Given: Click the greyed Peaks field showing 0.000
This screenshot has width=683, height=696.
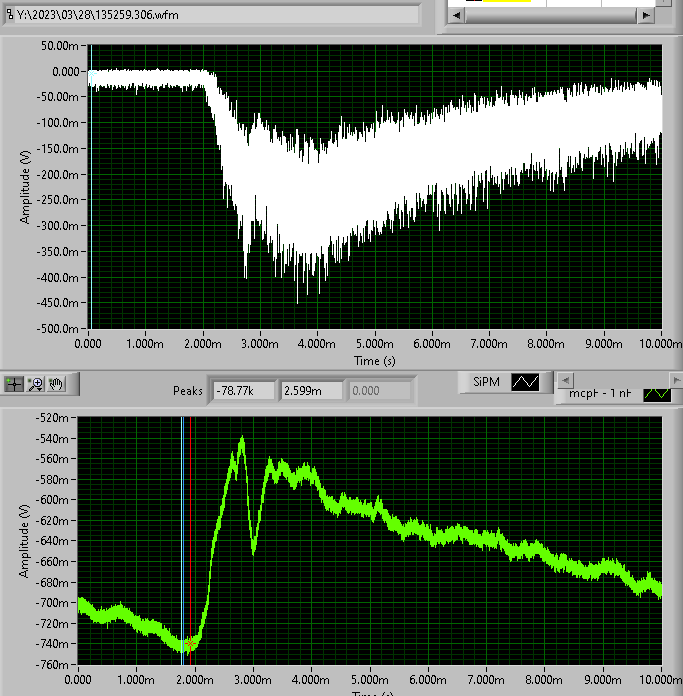Looking at the screenshot, I should 379,391.
